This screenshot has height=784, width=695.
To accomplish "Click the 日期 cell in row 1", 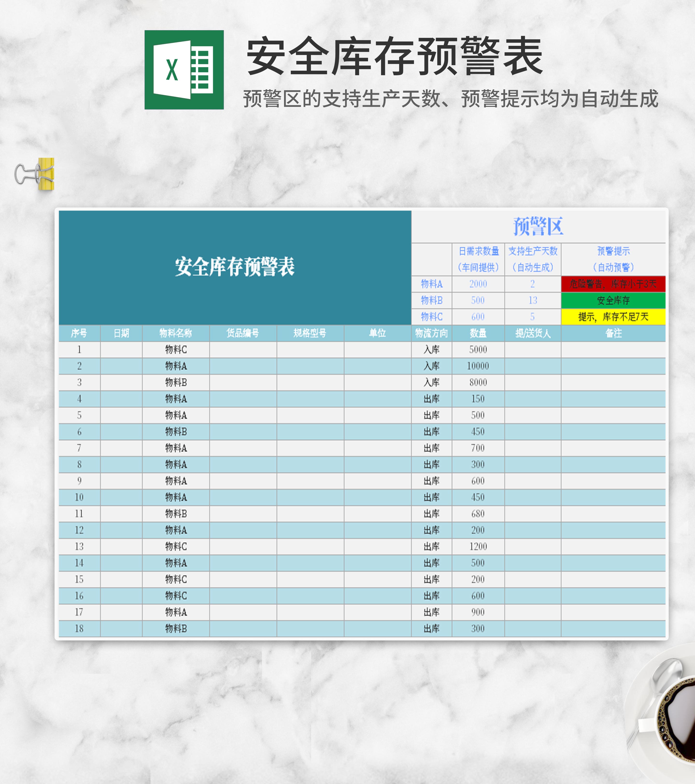I will (121, 350).
